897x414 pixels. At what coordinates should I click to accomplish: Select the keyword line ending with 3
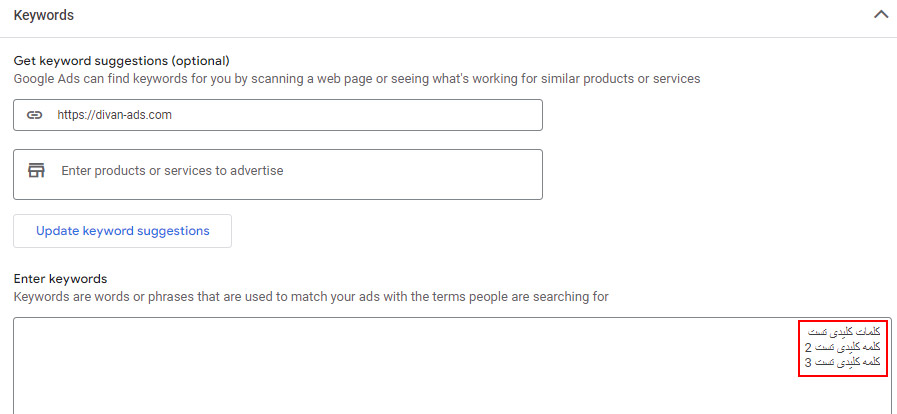[842, 363]
